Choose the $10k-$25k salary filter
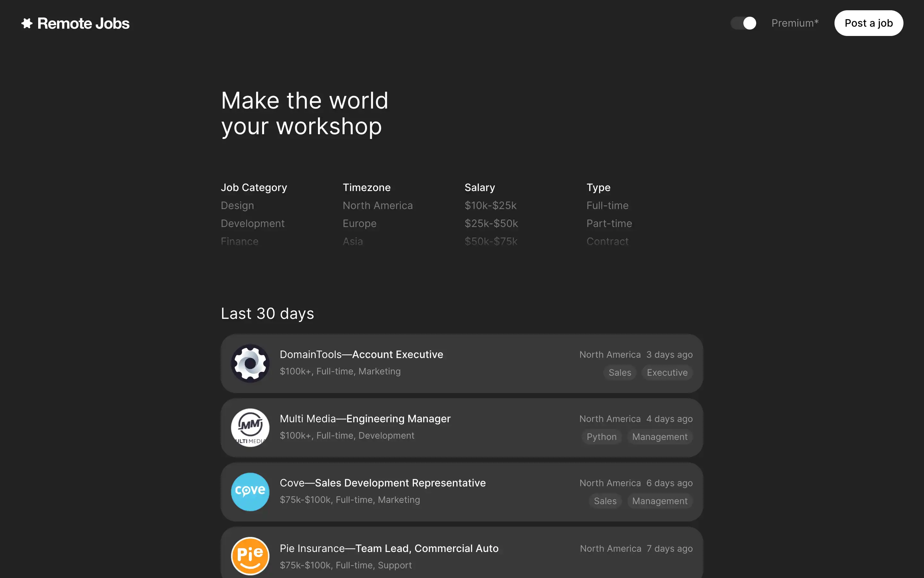Screen dimensions: 924x578 click(x=490, y=206)
